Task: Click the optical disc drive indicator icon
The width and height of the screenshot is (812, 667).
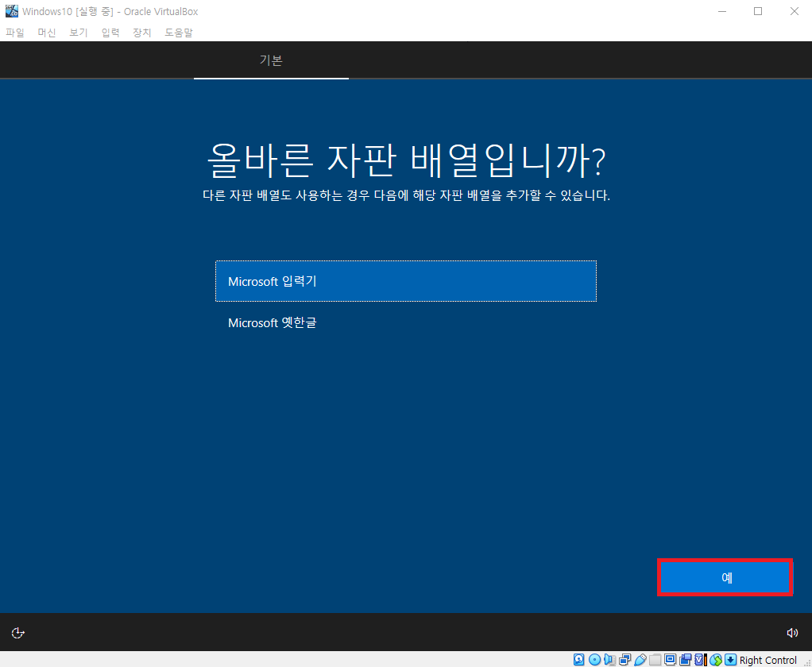Action: point(594,659)
